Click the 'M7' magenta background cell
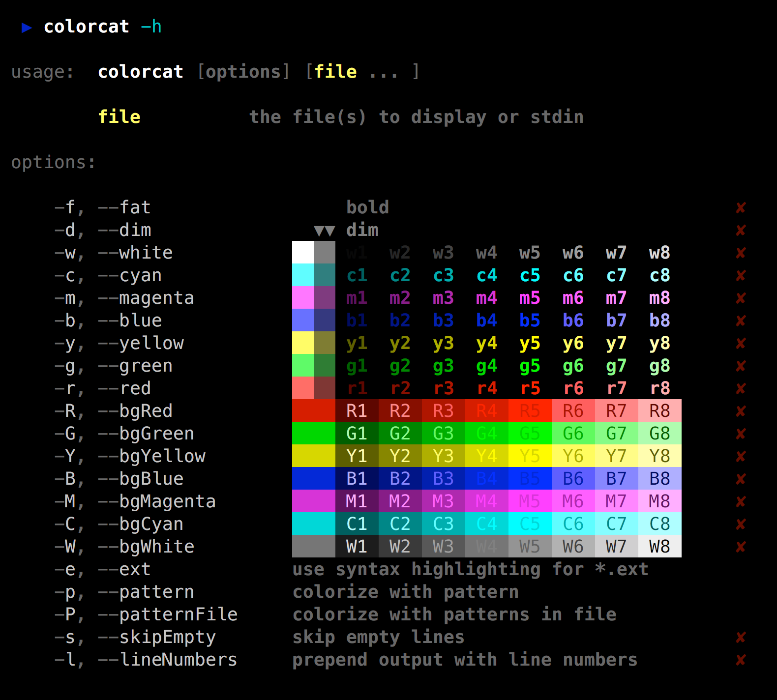This screenshot has height=700, width=777. pos(617,501)
